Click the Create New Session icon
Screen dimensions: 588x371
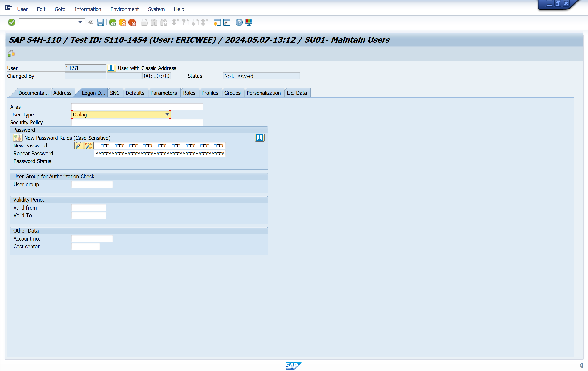pos(217,22)
